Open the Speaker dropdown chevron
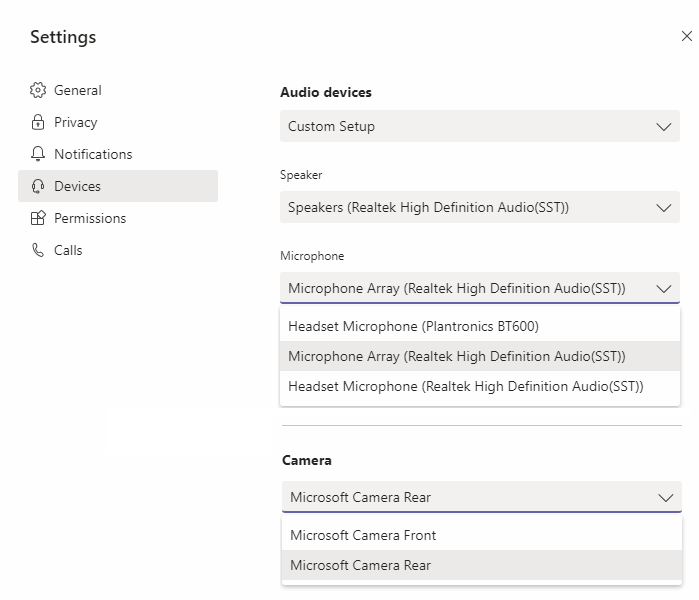The width and height of the screenshot is (699, 600). [664, 208]
